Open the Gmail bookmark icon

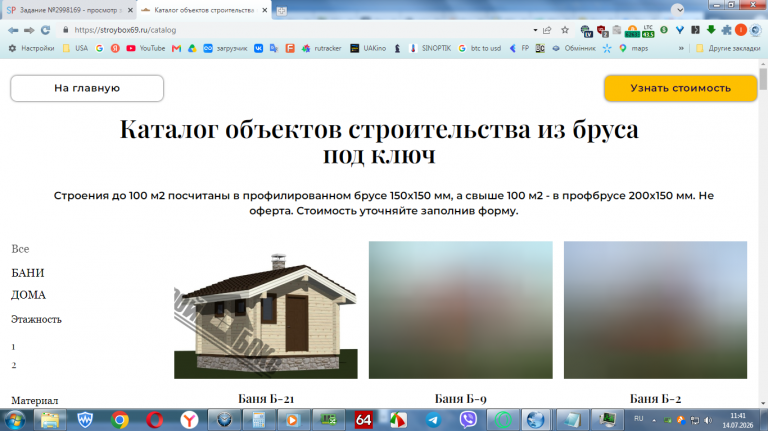(176, 48)
